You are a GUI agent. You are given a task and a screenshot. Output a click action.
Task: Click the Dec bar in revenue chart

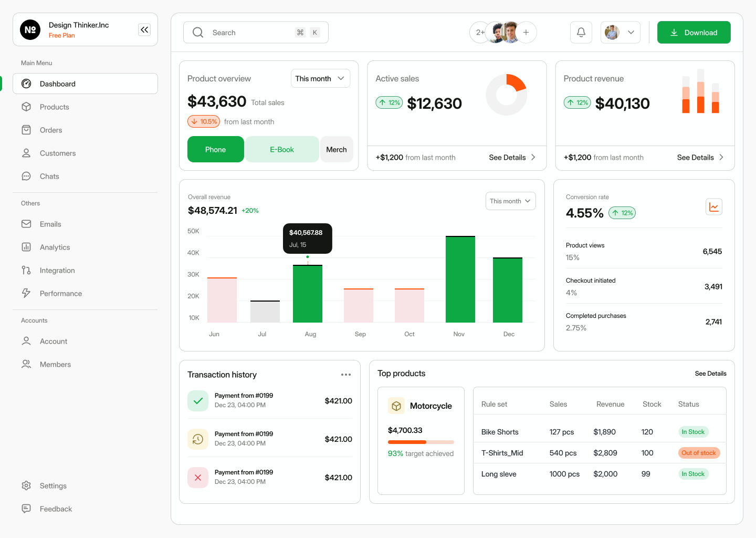click(x=508, y=290)
